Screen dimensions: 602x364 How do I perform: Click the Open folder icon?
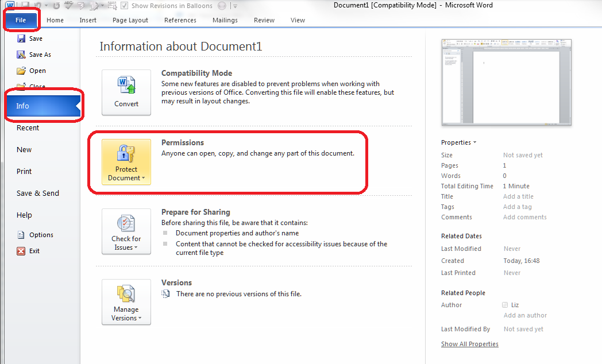(21, 71)
